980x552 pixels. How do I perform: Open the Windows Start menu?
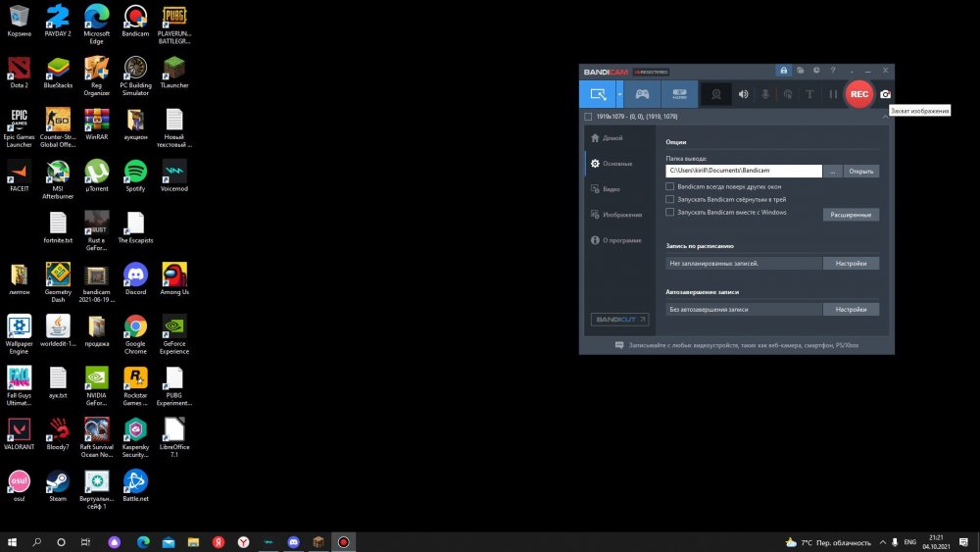[12, 542]
